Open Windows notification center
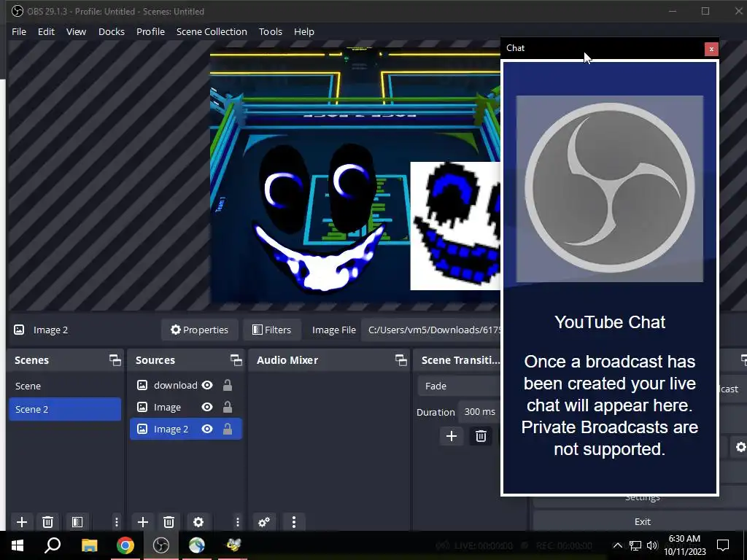Screen dimensions: 747x560 (x=723, y=545)
